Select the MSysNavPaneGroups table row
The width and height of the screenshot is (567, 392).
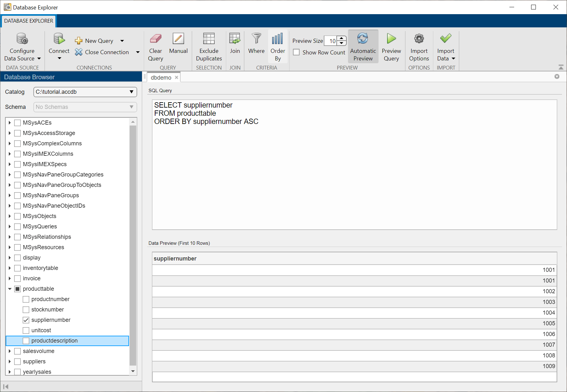point(67,195)
